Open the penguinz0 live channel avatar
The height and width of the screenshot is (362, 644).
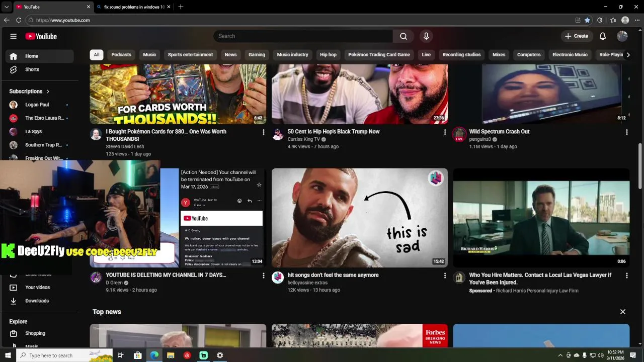pos(459,134)
